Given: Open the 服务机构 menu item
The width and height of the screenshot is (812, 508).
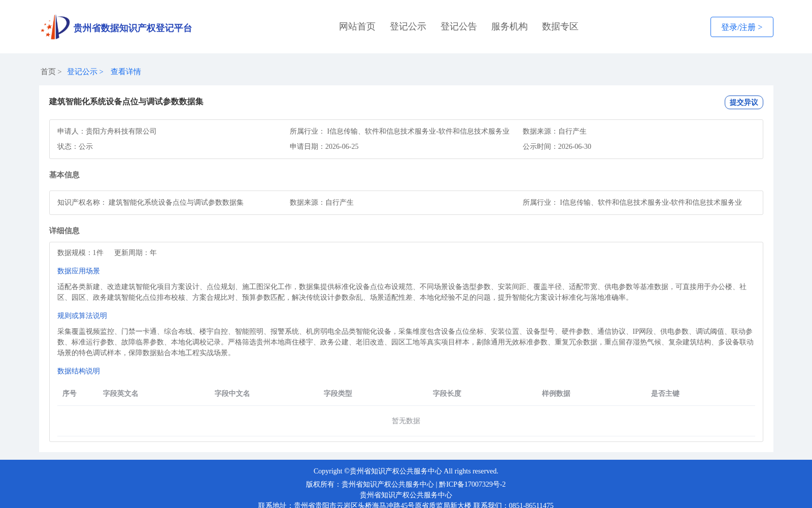Looking at the screenshot, I should click(510, 26).
